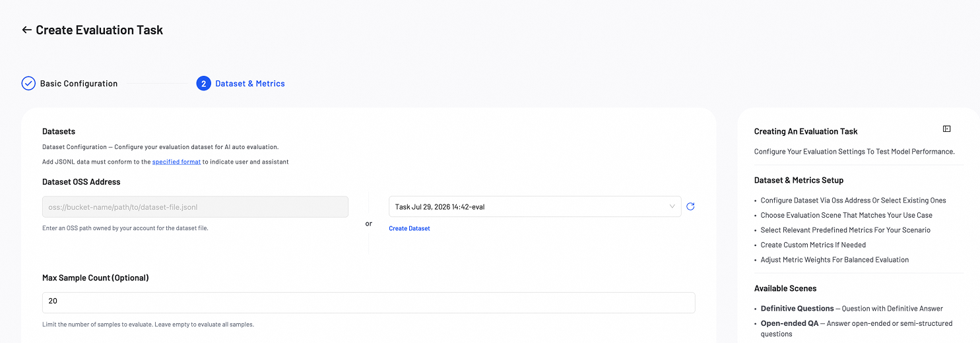Click the Configure Your Evaluation Settings text
This screenshot has height=343, width=980.
(x=855, y=152)
